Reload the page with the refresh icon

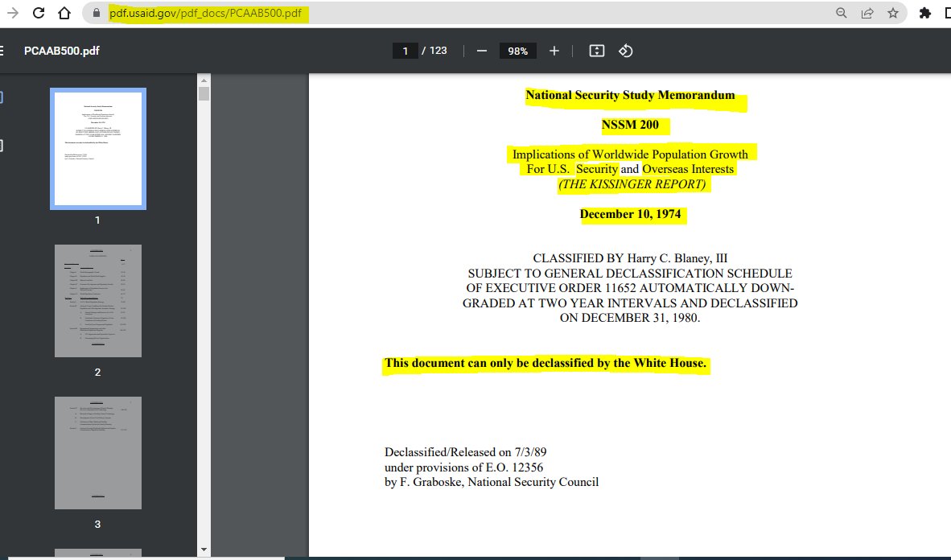(x=38, y=13)
